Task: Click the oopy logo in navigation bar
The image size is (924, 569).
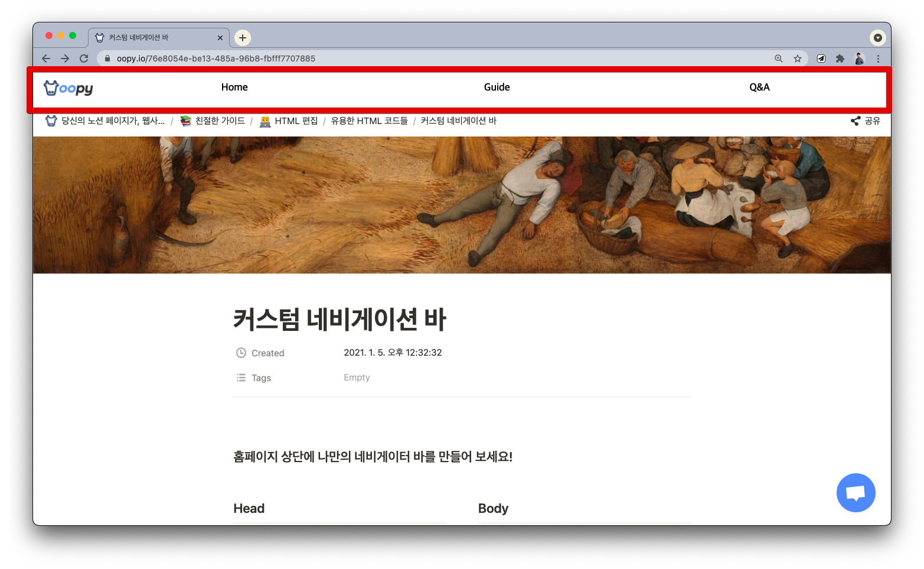Action: pyautogui.click(x=68, y=88)
